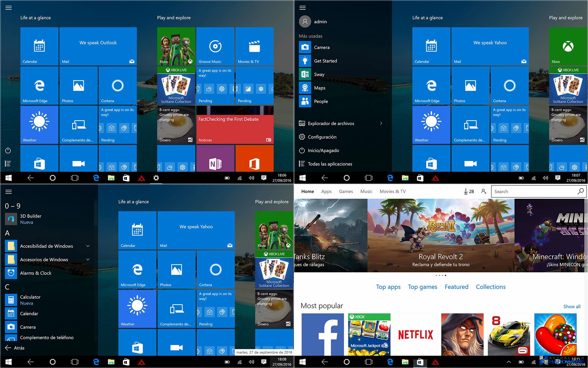This screenshot has width=588, height=368.
Task: Open Alarms & Clock app
Action: pyautogui.click(x=36, y=273)
